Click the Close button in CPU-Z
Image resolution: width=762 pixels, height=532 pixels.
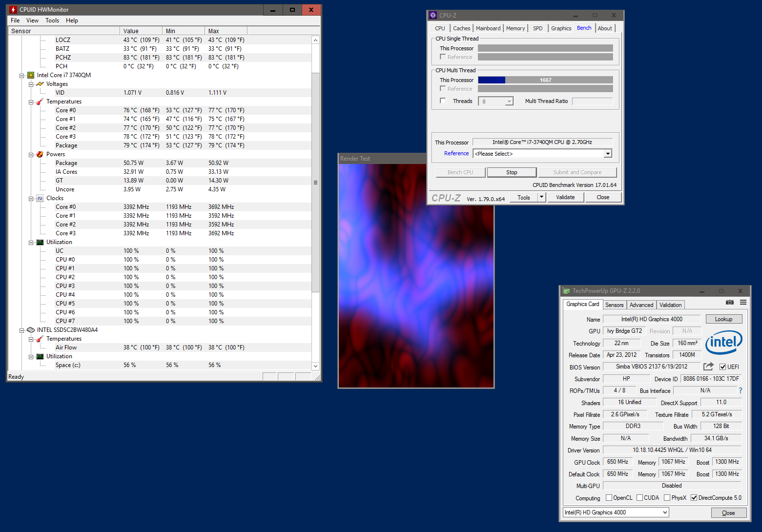[x=603, y=197]
